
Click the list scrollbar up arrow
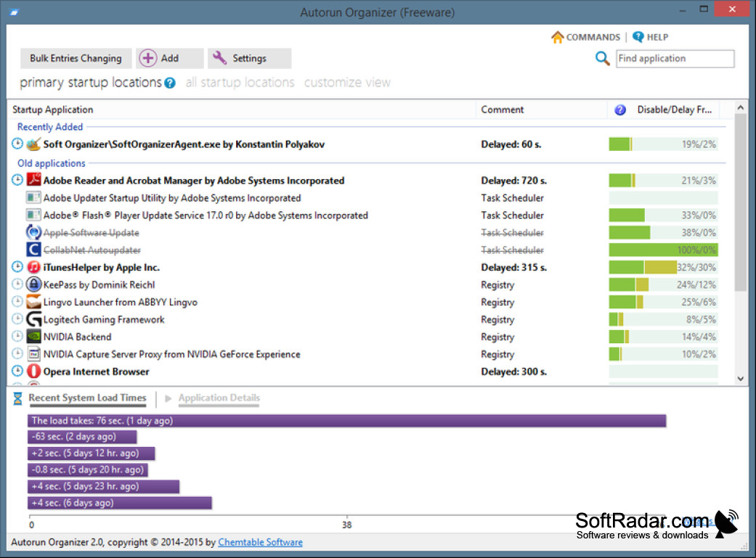tap(741, 108)
